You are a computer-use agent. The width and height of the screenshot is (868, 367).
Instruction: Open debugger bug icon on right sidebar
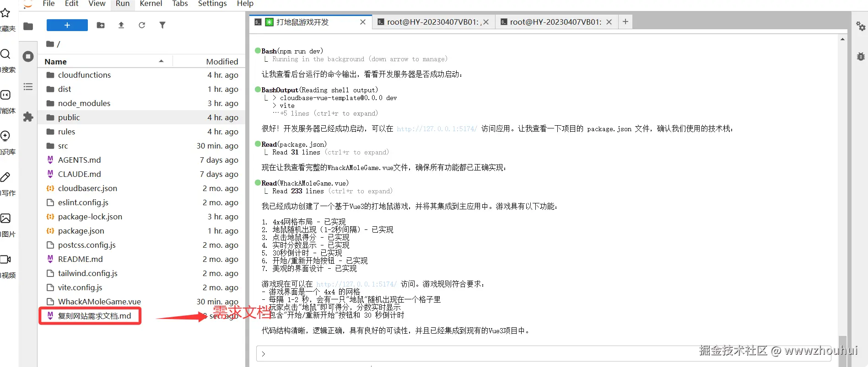(861, 57)
